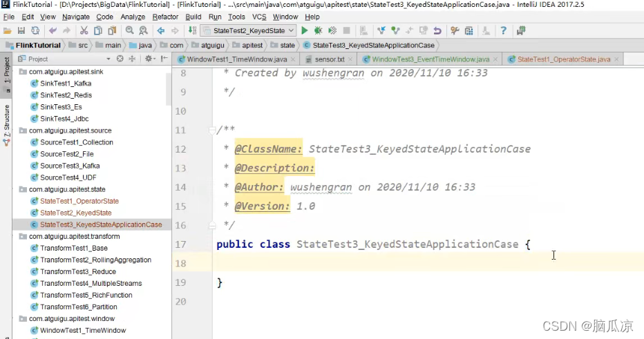The width and height of the screenshot is (644, 339).
Task: Click the state breadcrumb folder
Action: pyautogui.click(x=283, y=45)
